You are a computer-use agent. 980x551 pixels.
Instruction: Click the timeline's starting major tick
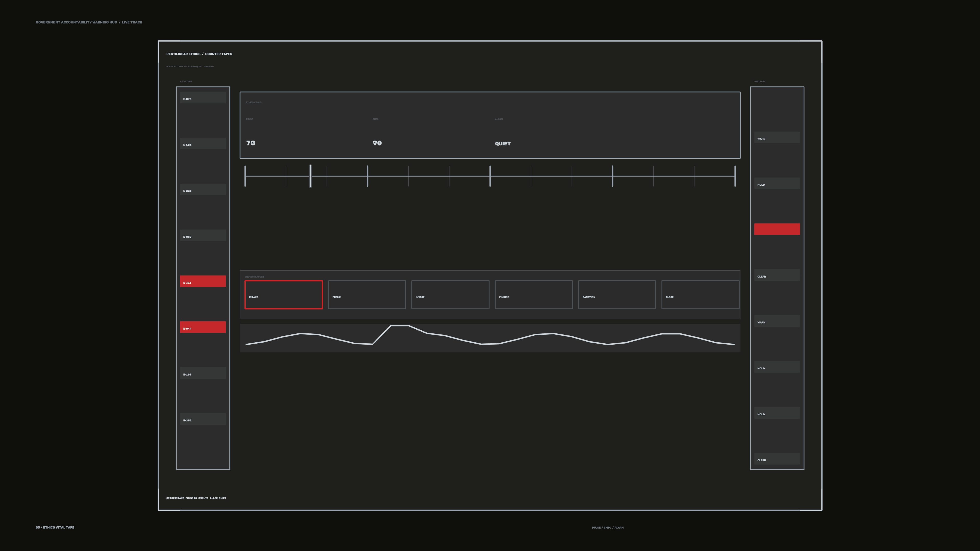[245, 176]
